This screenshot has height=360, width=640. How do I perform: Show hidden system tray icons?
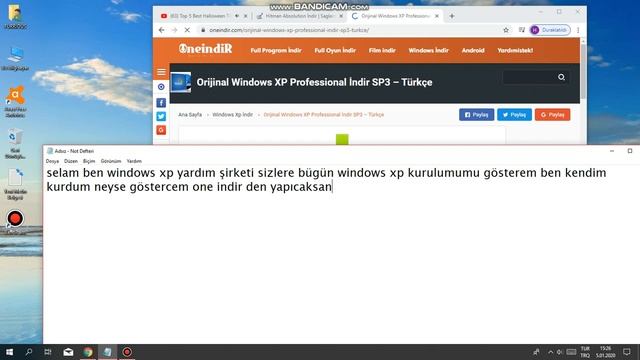pos(551,352)
